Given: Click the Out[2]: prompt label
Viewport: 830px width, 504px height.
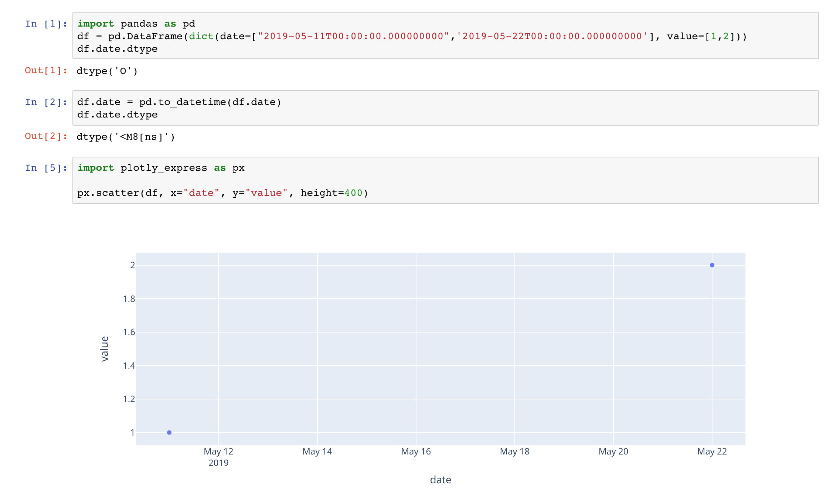Looking at the screenshot, I should point(46,136).
